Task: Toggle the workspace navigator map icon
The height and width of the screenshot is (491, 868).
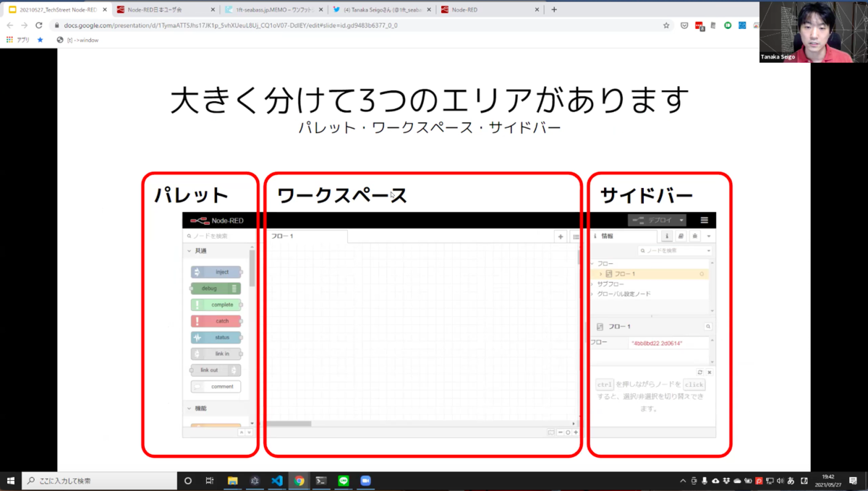Action: click(x=551, y=432)
